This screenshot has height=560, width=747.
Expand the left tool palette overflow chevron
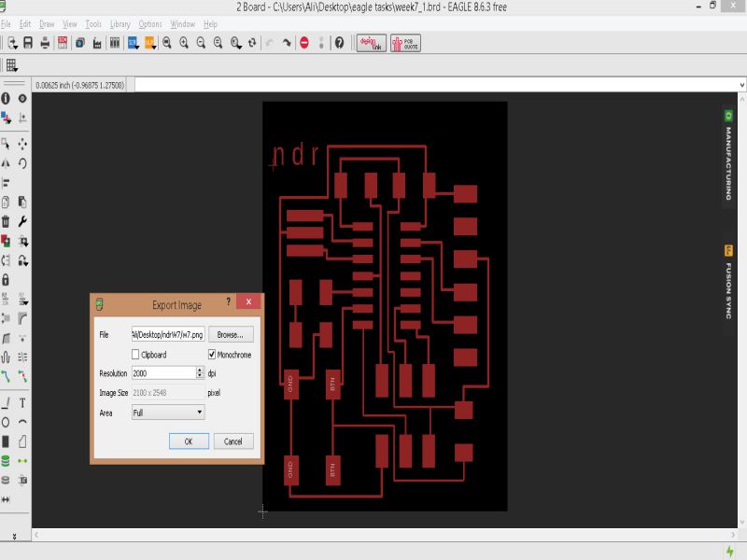click(x=14, y=536)
